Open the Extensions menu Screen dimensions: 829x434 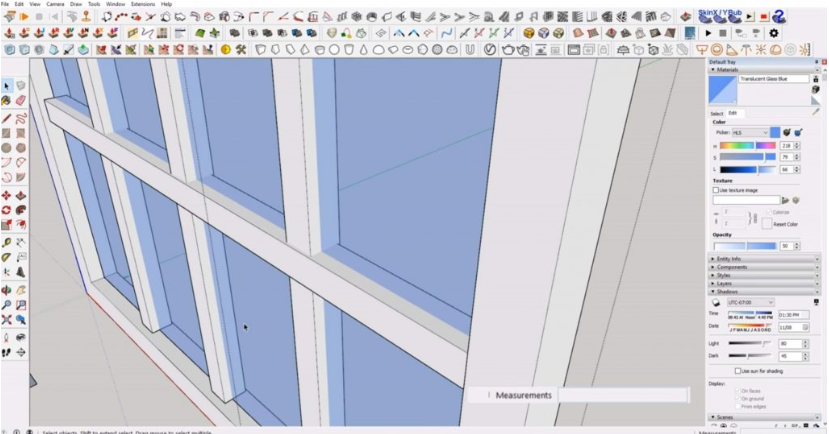pos(143,4)
